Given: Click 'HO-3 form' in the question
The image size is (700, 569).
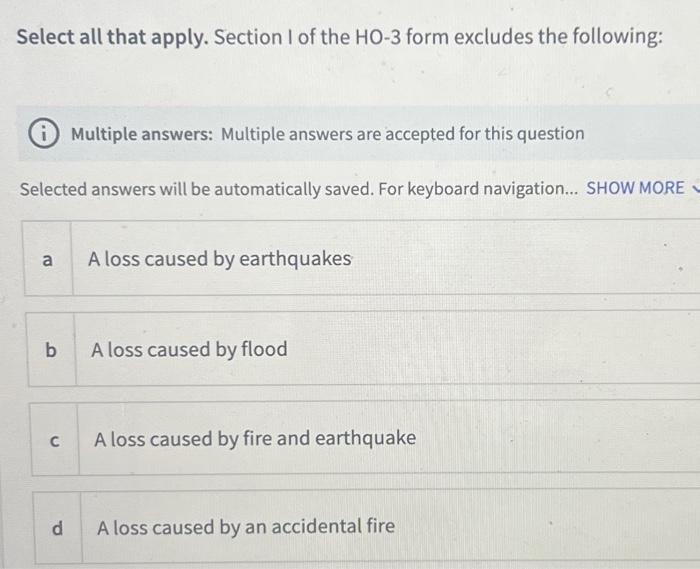Looking at the screenshot, I should (x=402, y=37).
